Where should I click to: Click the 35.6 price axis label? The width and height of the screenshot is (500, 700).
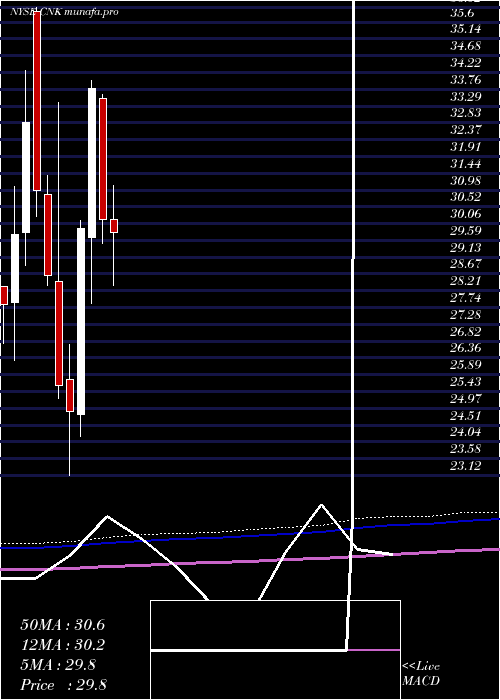pyautogui.click(x=462, y=13)
